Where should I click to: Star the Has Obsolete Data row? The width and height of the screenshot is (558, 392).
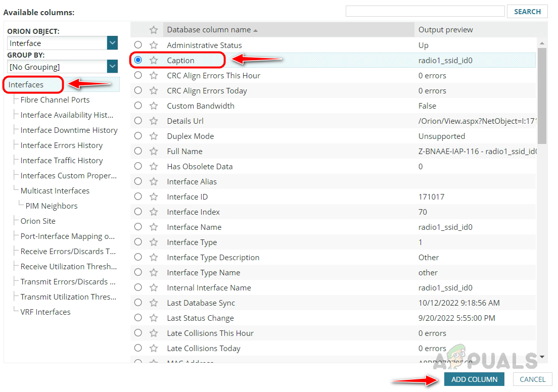153,167
